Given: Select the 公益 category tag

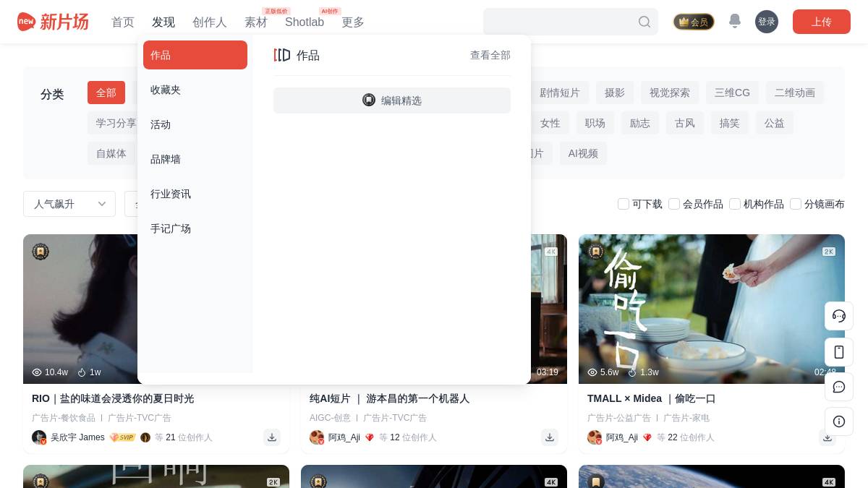Looking at the screenshot, I should (775, 123).
